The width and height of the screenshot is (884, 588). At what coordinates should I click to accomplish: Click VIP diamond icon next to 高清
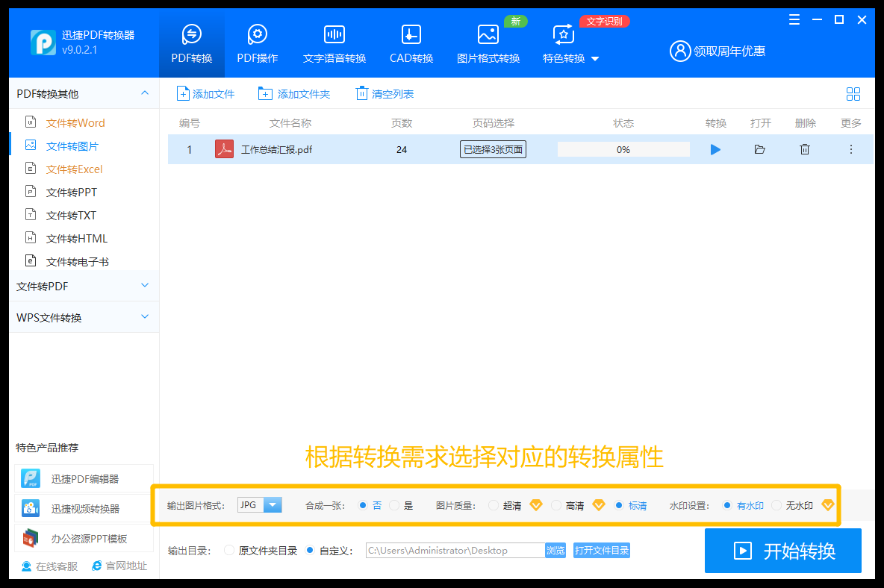click(599, 505)
